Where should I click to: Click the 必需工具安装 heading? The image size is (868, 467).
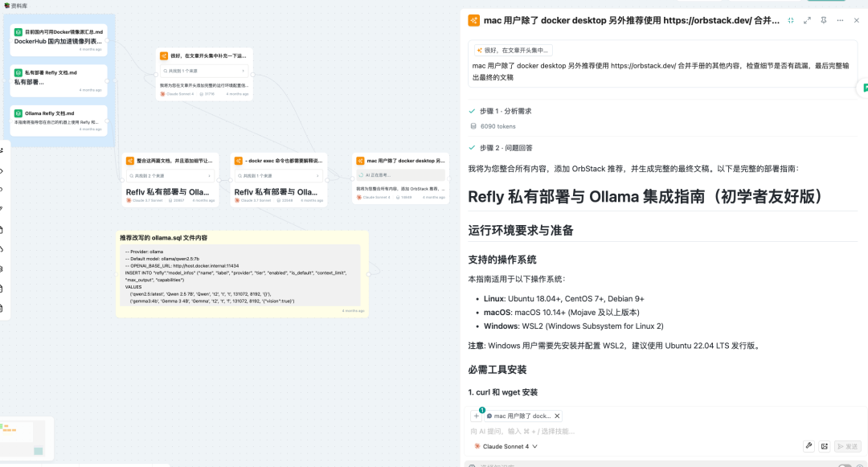tap(497, 370)
